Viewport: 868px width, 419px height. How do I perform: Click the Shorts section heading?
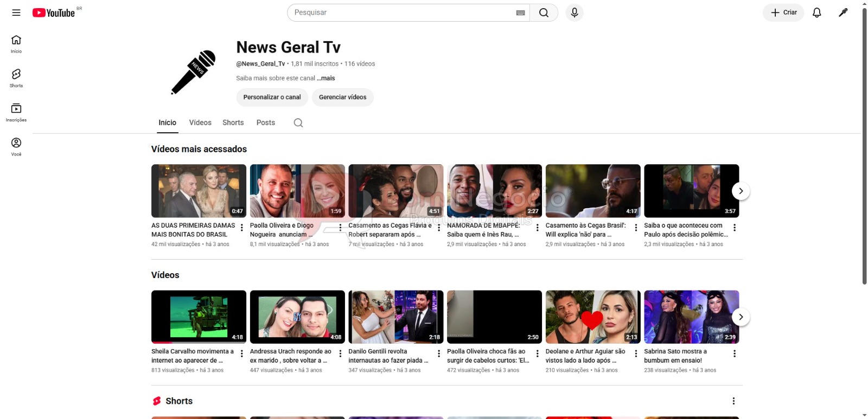[x=179, y=401]
